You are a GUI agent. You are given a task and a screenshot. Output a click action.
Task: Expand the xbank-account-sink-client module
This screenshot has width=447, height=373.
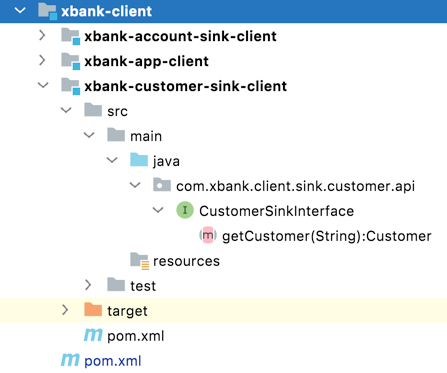(42, 36)
